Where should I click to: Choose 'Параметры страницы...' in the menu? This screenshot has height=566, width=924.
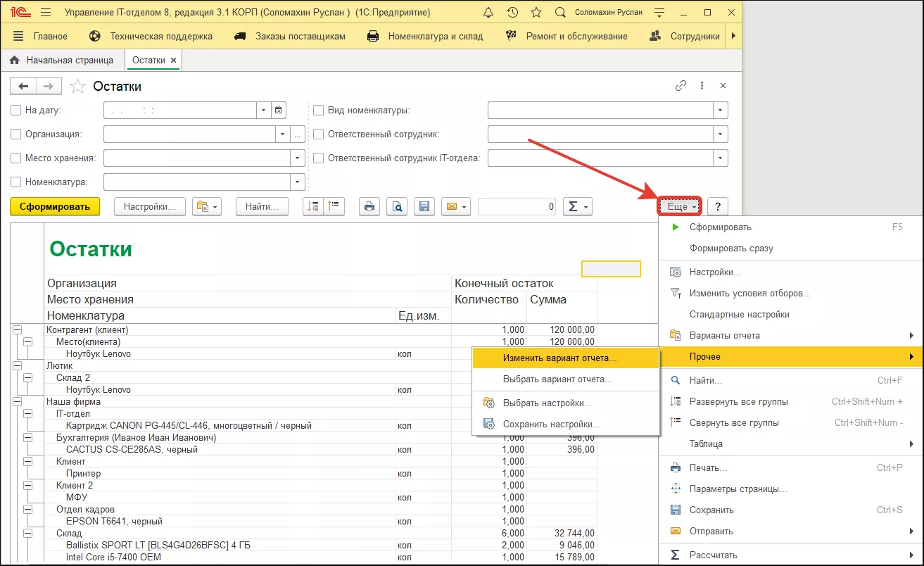pyautogui.click(x=738, y=489)
